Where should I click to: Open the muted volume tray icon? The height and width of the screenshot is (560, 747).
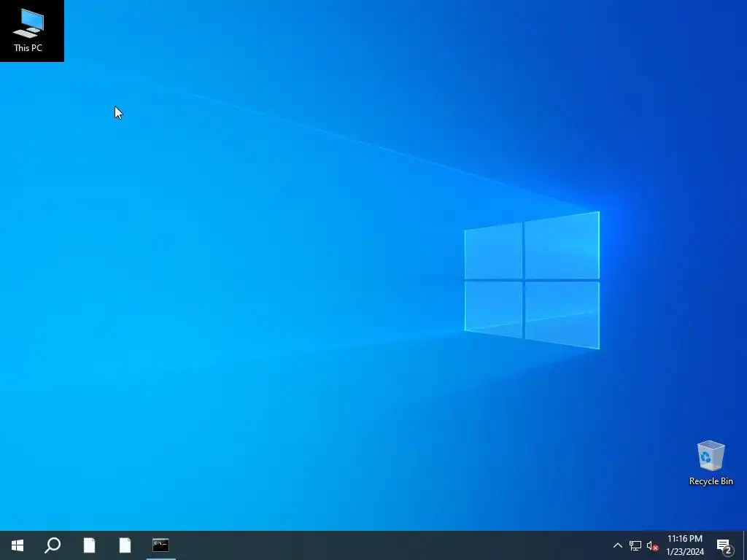(x=653, y=545)
